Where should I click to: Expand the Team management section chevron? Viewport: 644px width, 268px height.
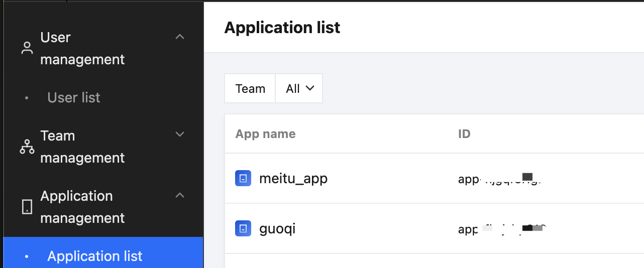[180, 135]
